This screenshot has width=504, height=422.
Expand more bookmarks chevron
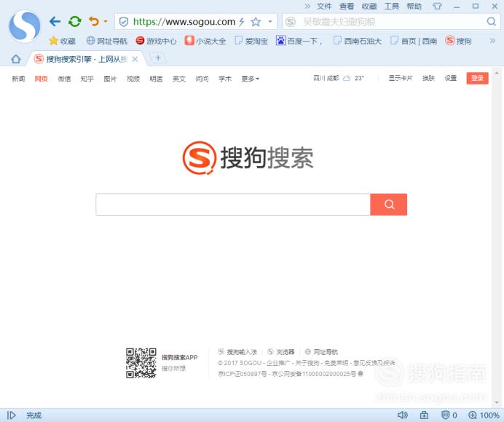point(492,41)
